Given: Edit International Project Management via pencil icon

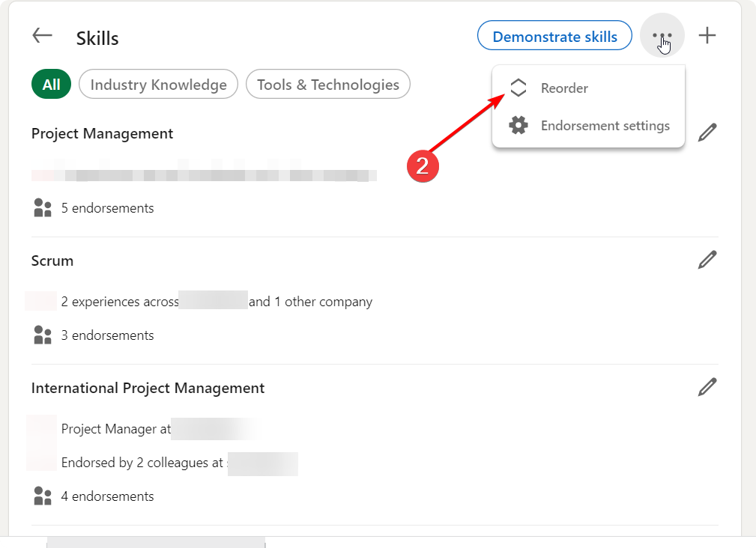Looking at the screenshot, I should 707,387.
